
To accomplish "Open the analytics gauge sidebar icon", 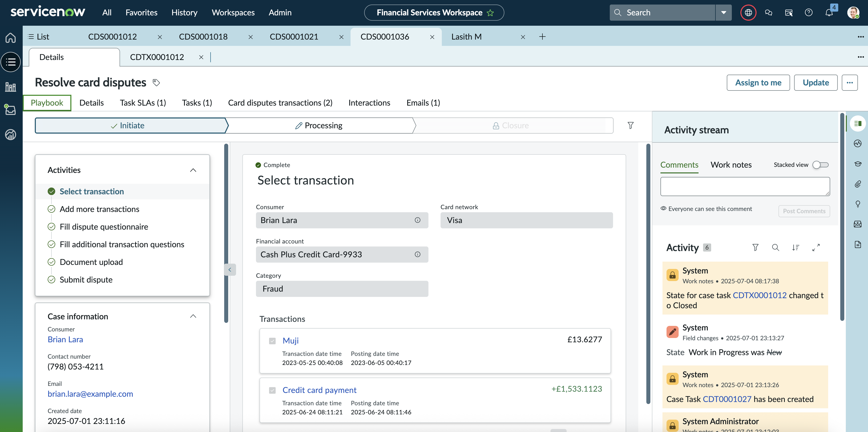I will pos(10,134).
